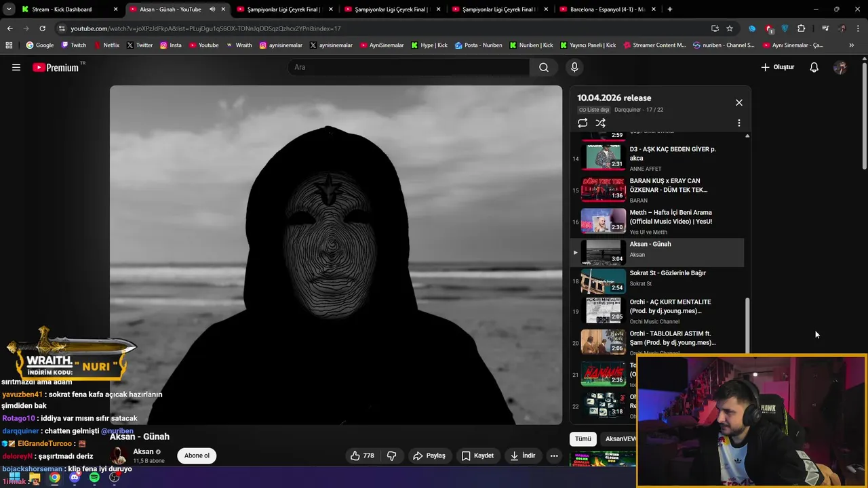
Task: Play Metth – Hafta İçi Beni Arama
Action: 657,222
